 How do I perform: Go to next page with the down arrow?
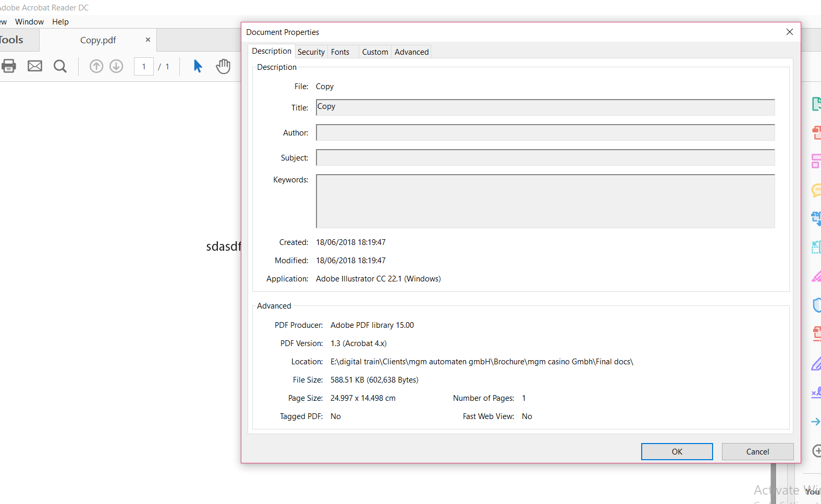(116, 66)
